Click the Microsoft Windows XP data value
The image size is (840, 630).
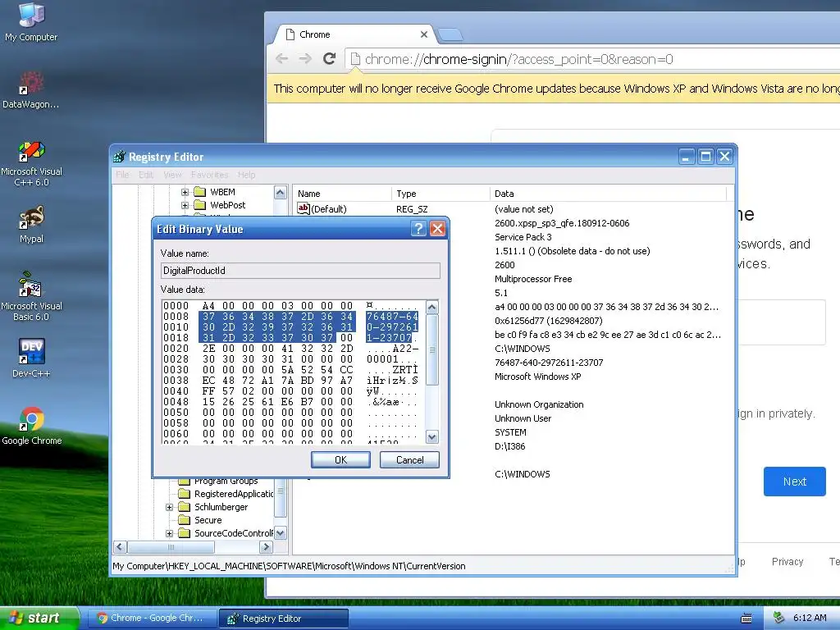538,377
